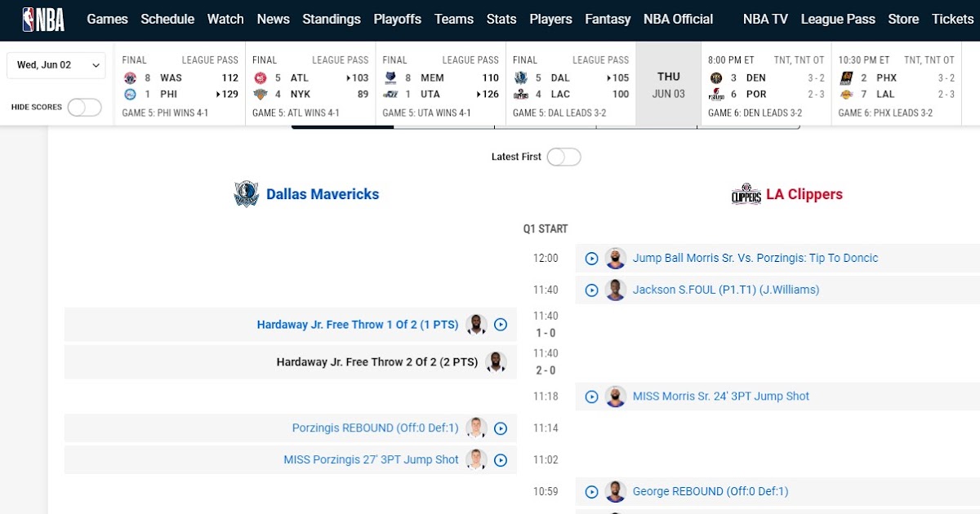Click the player headshot beside Porzingis REBOUND

tap(476, 428)
